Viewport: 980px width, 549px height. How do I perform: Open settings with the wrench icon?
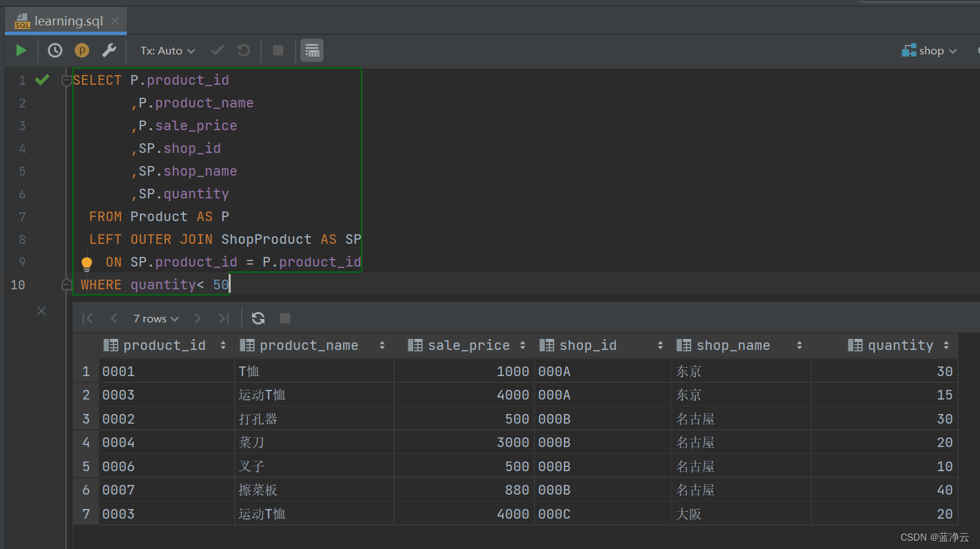[109, 50]
